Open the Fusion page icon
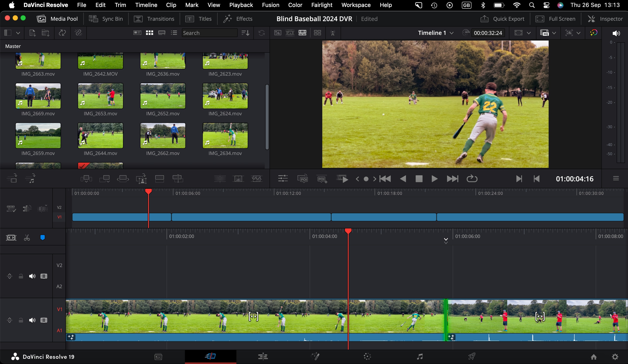The image size is (628, 364). (x=315, y=357)
